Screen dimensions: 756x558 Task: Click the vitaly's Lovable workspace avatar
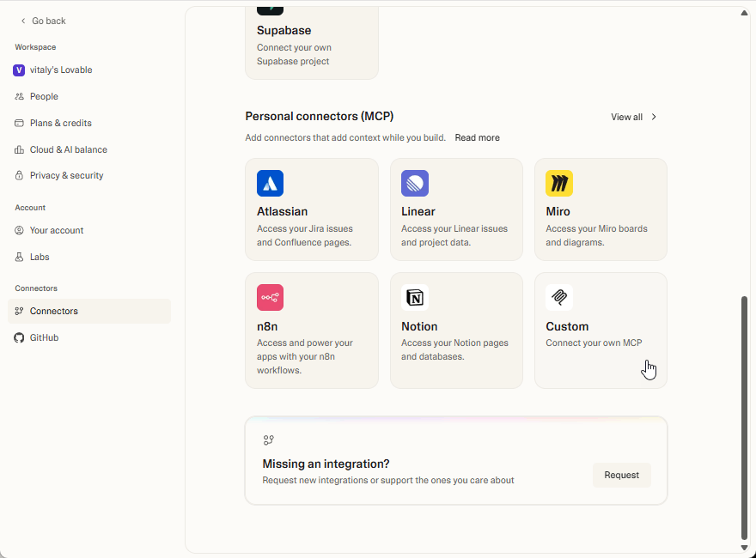[x=19, y=70]
